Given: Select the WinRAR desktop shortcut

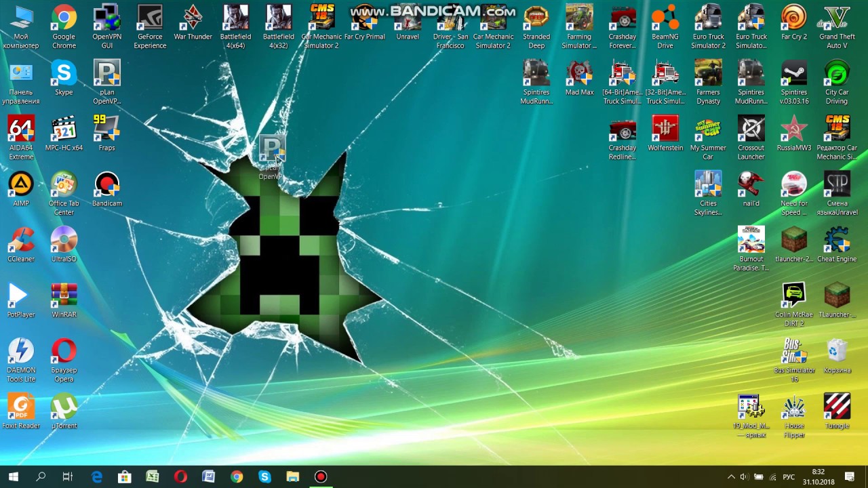Looking at the screenshot, I should (x=64, y=300).
